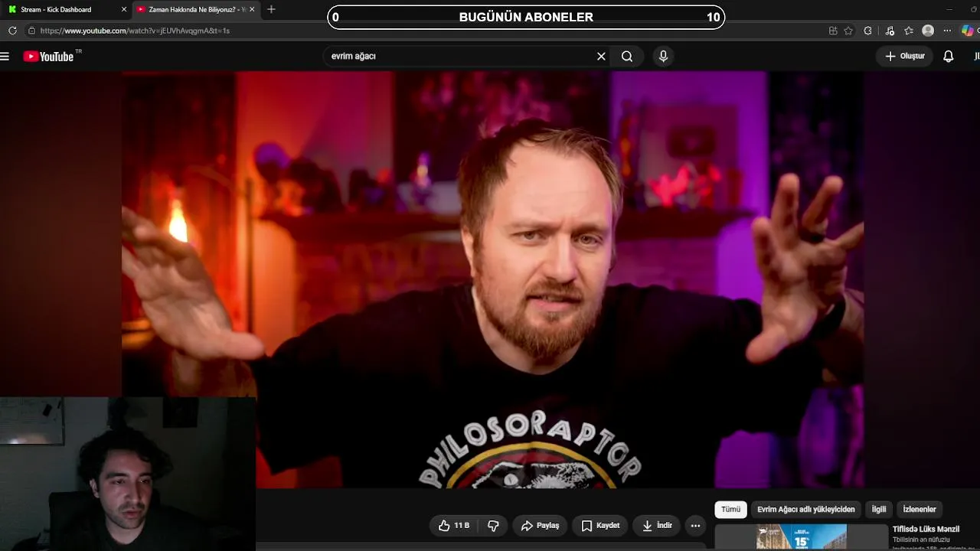980x551 pixels.
Task: Launch the Copilot sidebar icon
Action: click(968, 31)
